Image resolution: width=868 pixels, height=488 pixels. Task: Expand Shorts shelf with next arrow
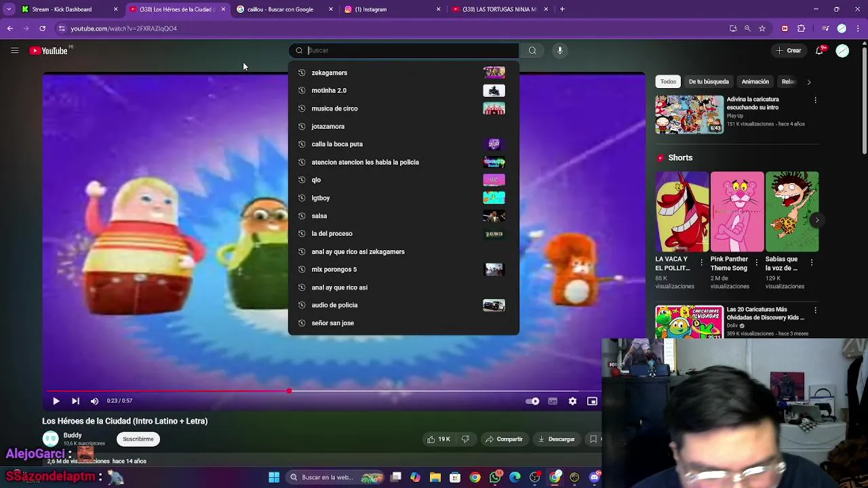pyautogui.click(x=816, y=220)
